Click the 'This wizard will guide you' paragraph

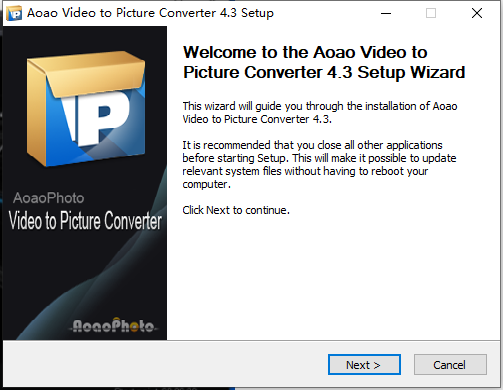pyautogui.click(x=320, y=112)
